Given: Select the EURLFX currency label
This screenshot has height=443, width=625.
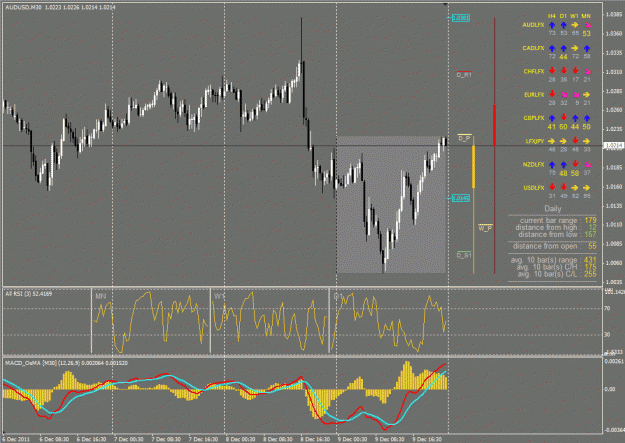Looking at the screenshot, I should coord(534,95).
